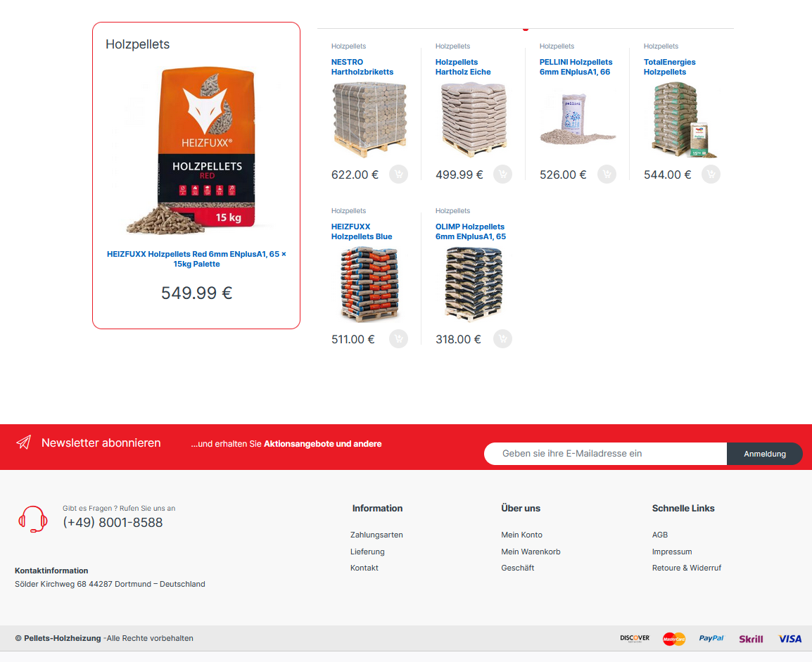Screen dimensions: 812x662
Task: Add PELLINI Holzpellets to cart
Action: pyautogui.click(x=607, y=174)
